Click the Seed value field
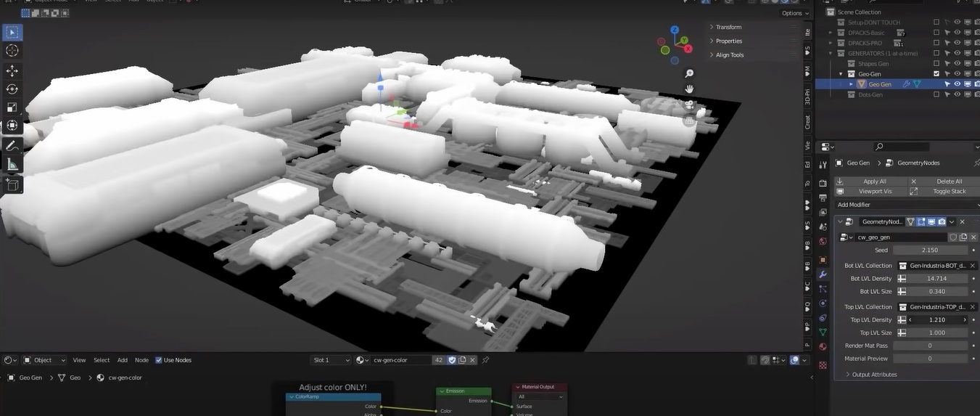The width and height of the screenshot is (980, 416). 930,250
